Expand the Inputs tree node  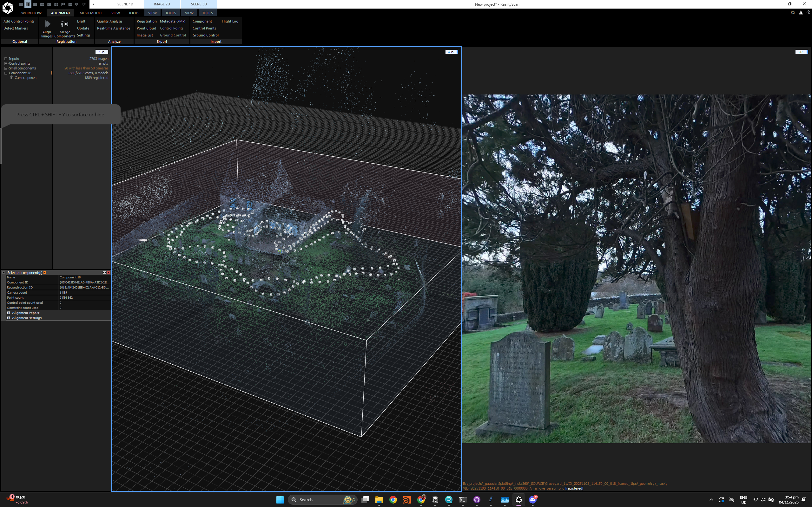coord(6,59)
